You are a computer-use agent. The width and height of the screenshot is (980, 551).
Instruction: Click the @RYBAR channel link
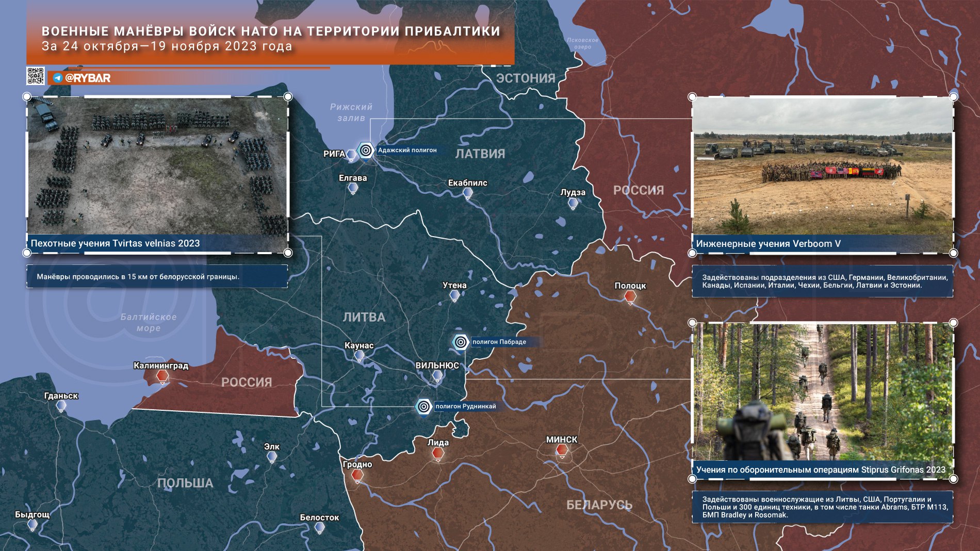pos(88,78)
